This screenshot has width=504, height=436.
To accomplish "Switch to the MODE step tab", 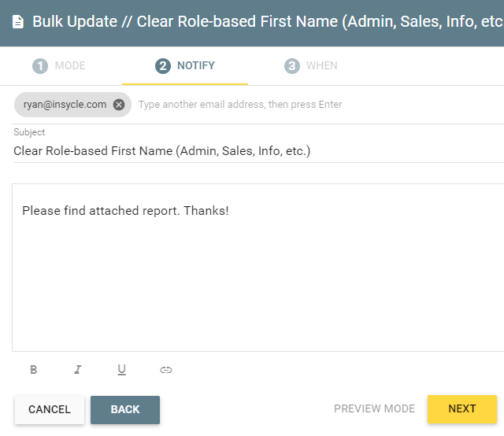I will [59, 66].
